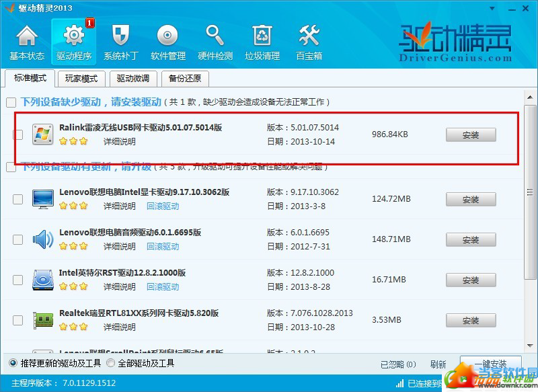Check the Intel RST driver checkbox
The height and width of the screenshot is (392, 538).
click(18, 280)
